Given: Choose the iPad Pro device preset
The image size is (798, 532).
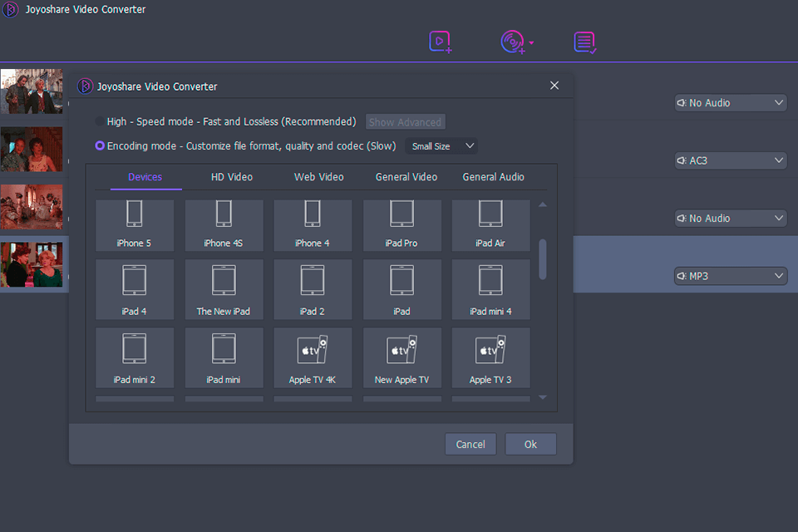Looking at the screenshot, I should [x=401, y=224].
